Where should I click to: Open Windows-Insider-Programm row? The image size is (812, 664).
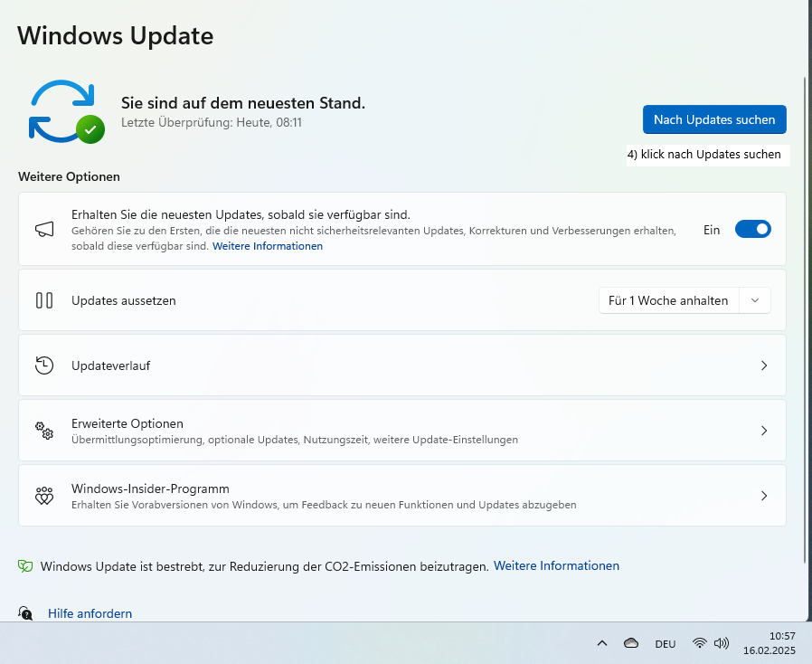pos(401,496)
